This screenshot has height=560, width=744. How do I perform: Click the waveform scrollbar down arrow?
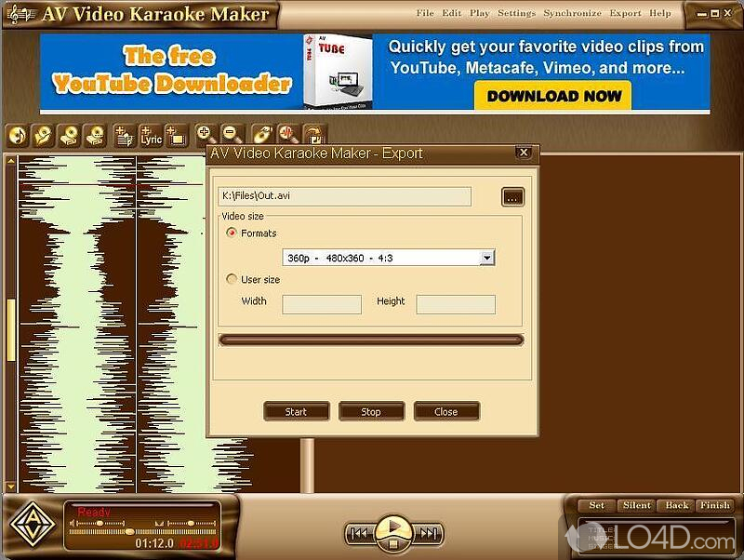coord(10,487)
